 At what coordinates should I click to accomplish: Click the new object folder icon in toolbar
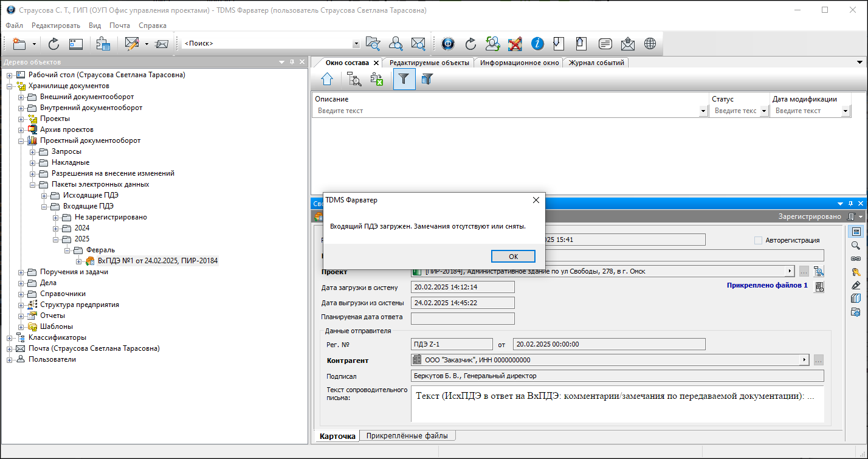[x=19, y=44]
